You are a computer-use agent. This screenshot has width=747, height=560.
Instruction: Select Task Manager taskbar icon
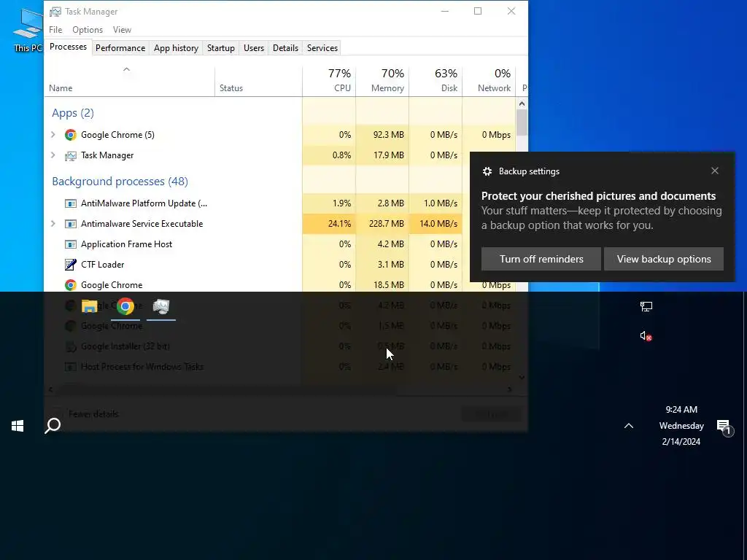pyautogui.click(x=161, y=306)
